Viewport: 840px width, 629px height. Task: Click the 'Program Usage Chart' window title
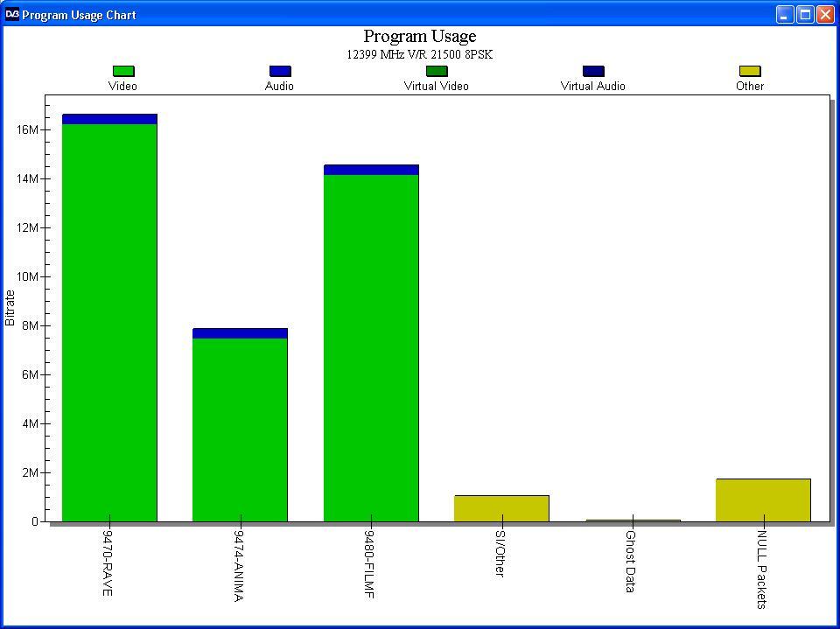79,15
